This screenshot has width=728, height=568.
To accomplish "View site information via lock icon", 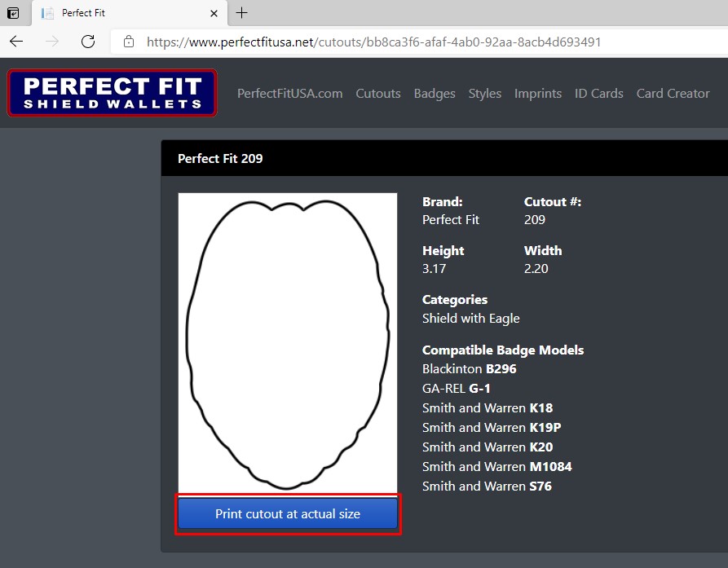I will tap(128, 42).
